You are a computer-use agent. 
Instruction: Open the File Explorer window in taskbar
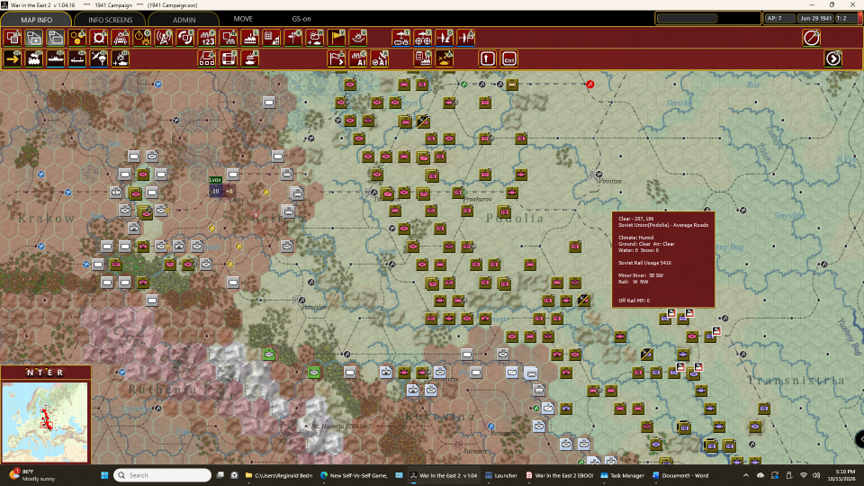pyautogui.click(x=279, y=475)
